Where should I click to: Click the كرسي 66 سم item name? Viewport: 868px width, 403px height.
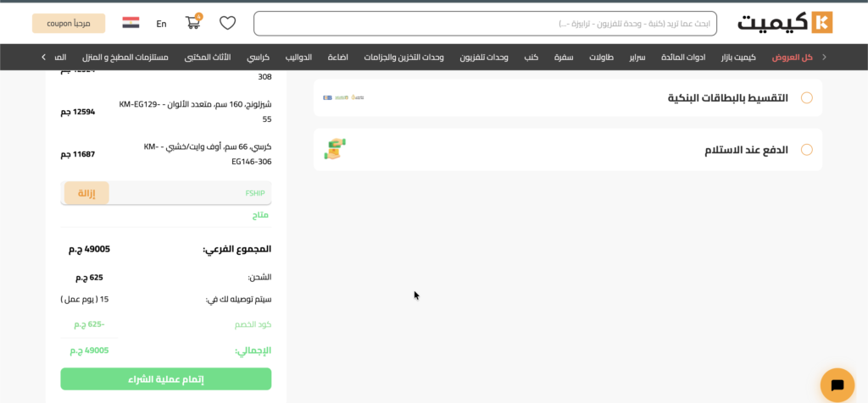pyautogui.click(x=208, y=154)
